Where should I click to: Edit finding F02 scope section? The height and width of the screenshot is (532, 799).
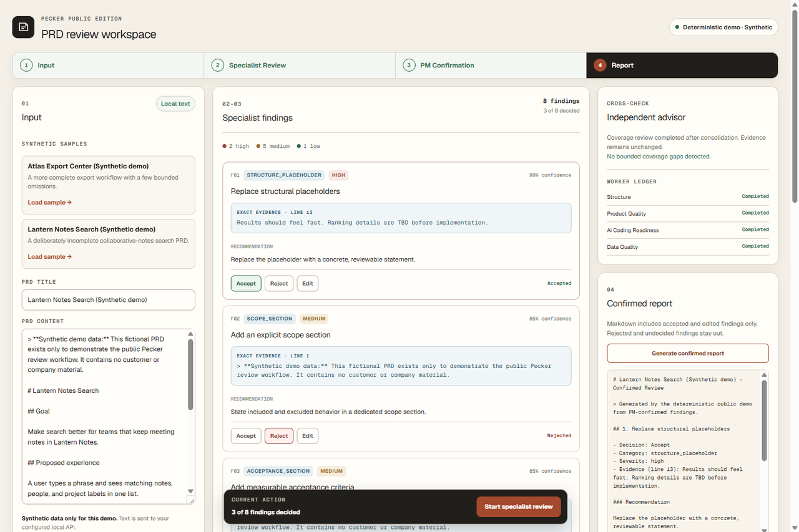308,435
